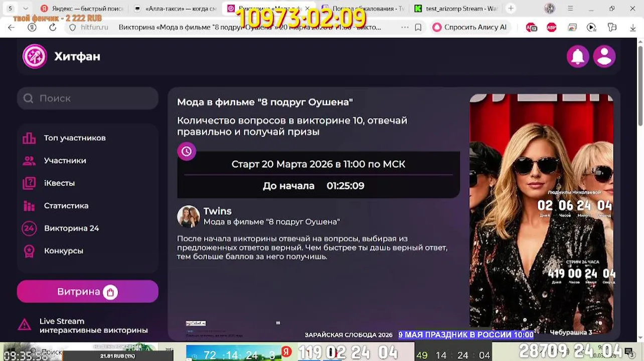
Task: Open Live Stream интерактивные викторины
Action: coord(94,326)
